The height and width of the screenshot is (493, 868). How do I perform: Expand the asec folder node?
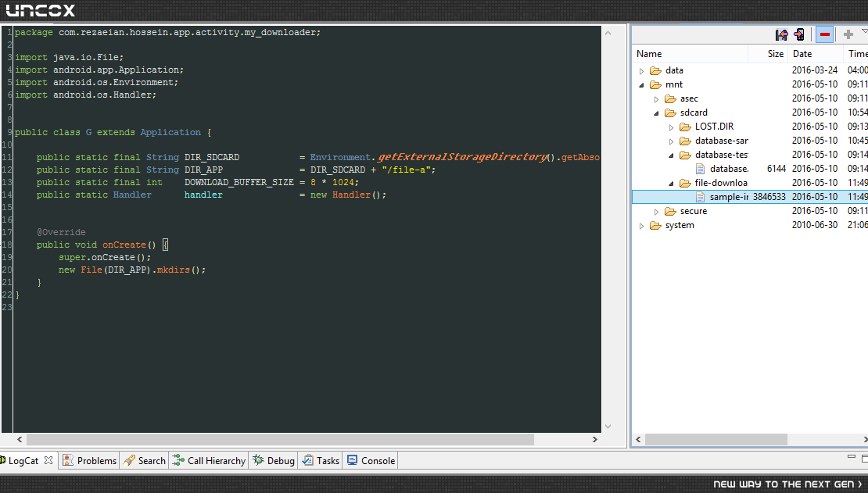coord(657,99)
